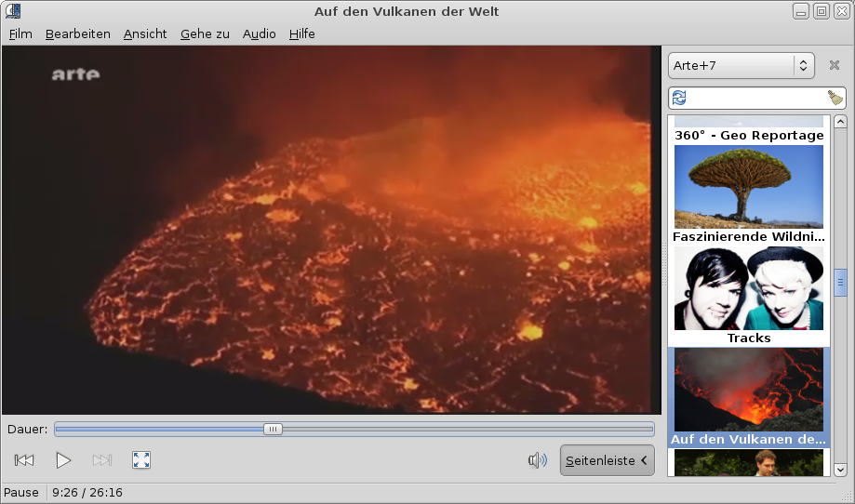Open the Film menu
Viewport: 855px width, 504px height.
pyautogui.click(x=20, y=33)
